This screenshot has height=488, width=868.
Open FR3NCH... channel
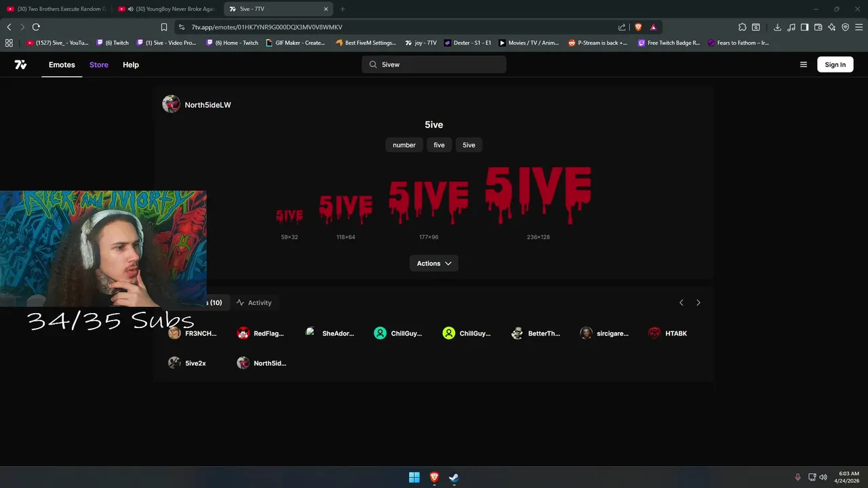(x=193, y=333)
